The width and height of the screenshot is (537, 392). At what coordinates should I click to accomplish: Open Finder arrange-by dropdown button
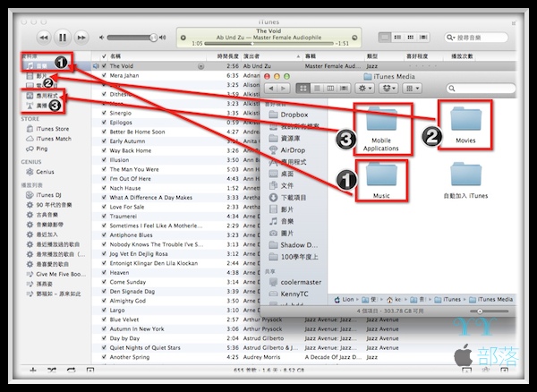412,89
